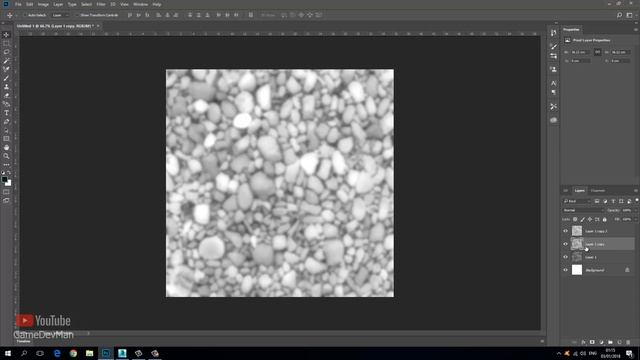
Task: Open the Auto-Select Layer dropdown
Action: pos(60,15)
